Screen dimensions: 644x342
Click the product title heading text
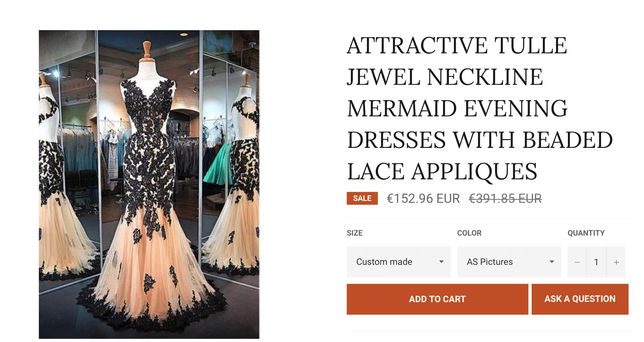[480, 108]
